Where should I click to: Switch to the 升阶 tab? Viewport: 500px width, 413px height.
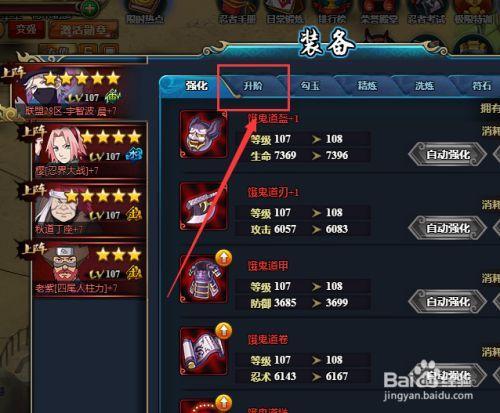point(253,86)
